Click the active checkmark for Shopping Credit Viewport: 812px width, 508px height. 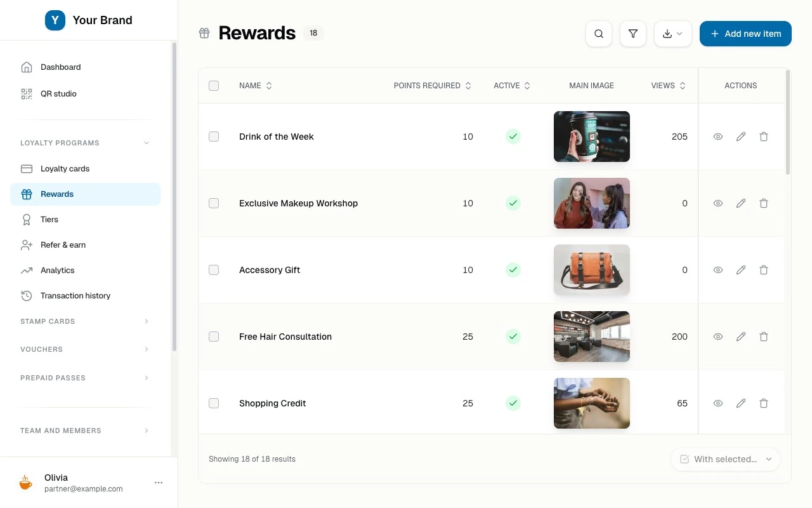coord(513,403)
